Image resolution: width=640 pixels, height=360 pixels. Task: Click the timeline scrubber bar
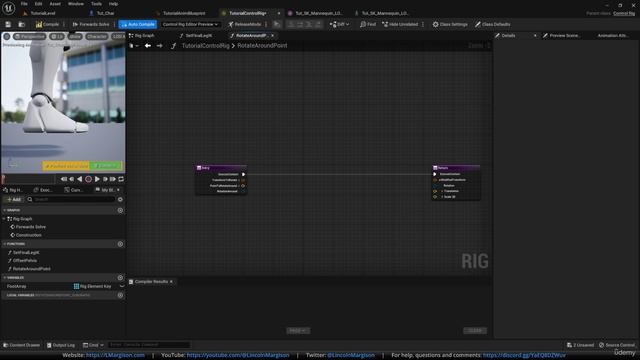coord(29,179)
